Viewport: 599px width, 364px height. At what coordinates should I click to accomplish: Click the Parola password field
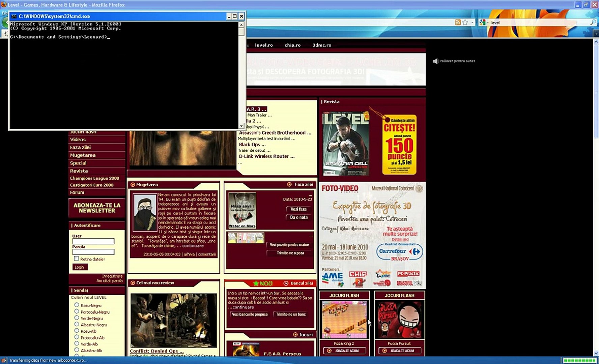pyautogui.click(x=93, y=252)
